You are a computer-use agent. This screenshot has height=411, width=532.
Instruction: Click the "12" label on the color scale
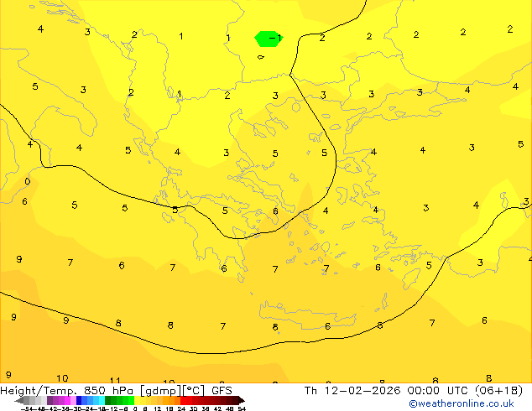pyautogui.click(x=158, y=408)
